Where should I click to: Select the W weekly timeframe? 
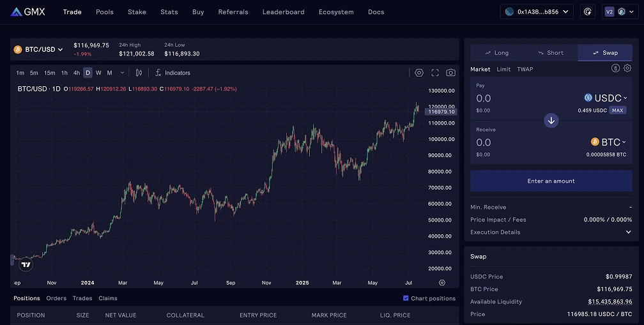(x=98, y=73)
